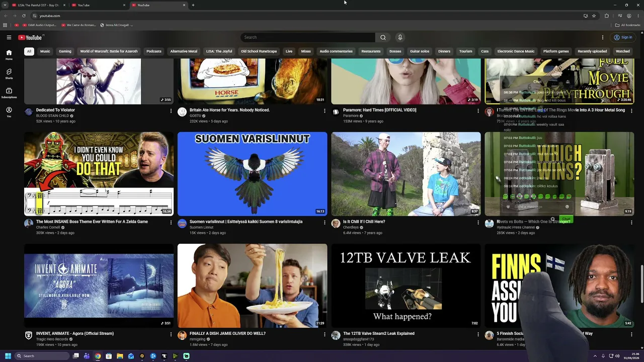Open options for Britain Ate Horse video

[325, 111]
